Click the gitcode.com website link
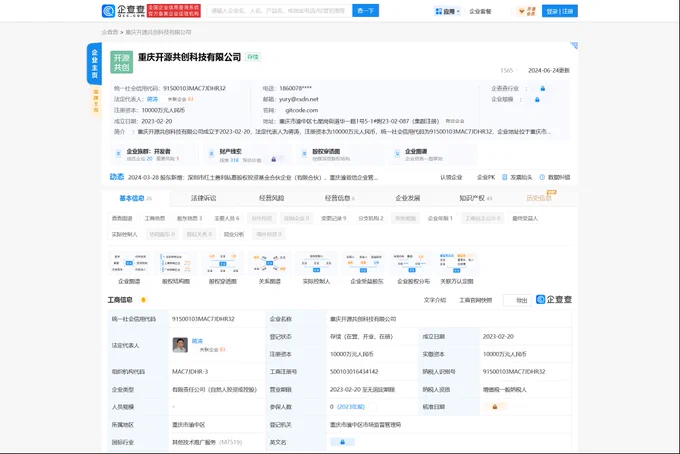The width and height of the screenshot is (680, 454). point(301,110)
